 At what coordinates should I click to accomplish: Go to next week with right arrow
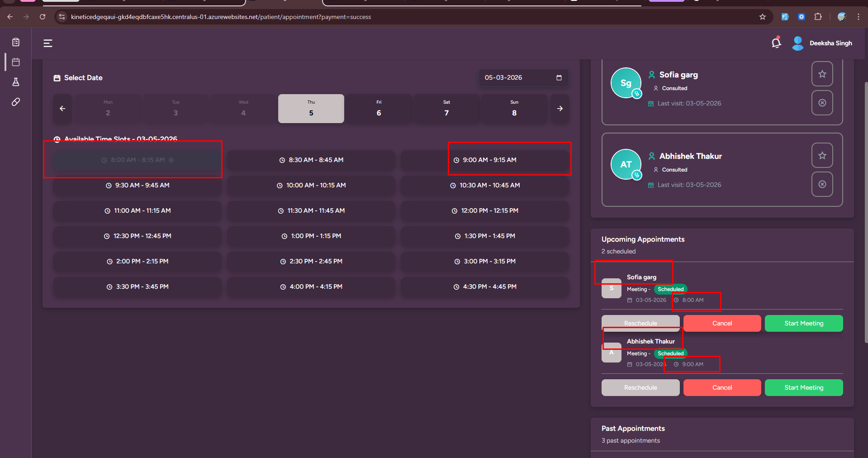[x=560, y=109]
